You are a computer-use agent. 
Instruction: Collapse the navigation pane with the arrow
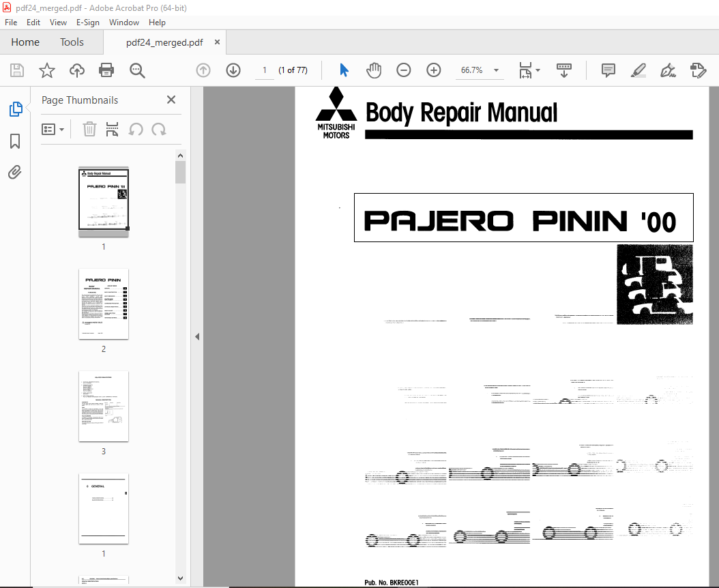pos(197,337)
